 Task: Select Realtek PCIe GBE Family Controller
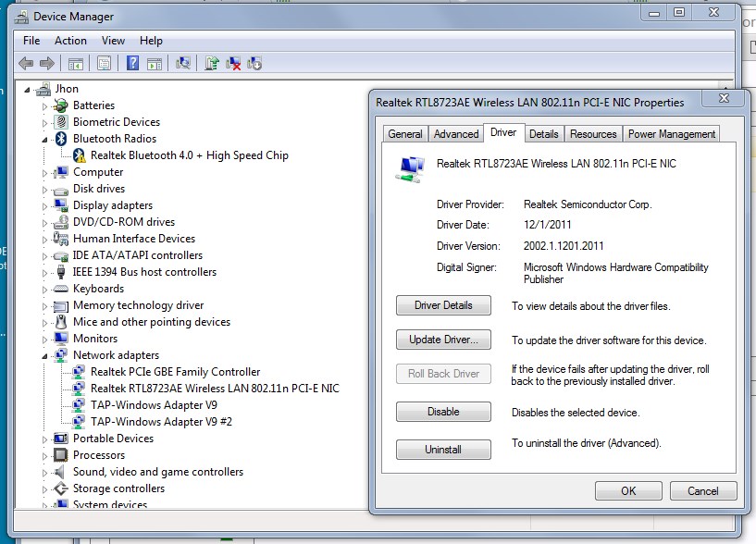[x=175, y=372]
